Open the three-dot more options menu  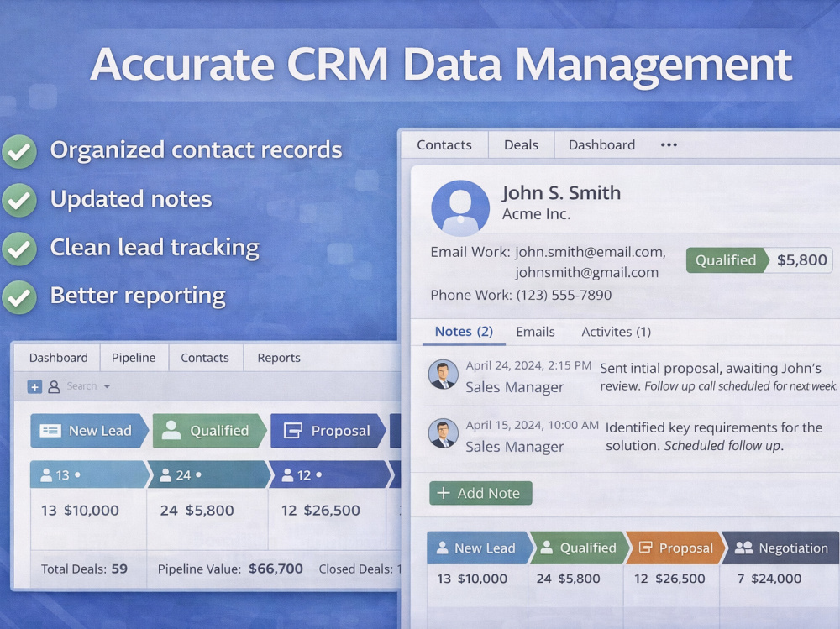coord(669,144)
